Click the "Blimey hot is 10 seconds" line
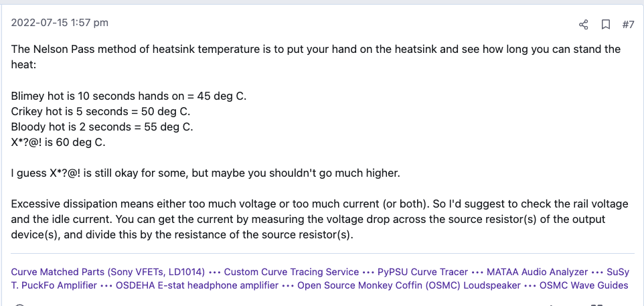Image resolution: width=644 pixels, height=306 pixels. point(129,96)
